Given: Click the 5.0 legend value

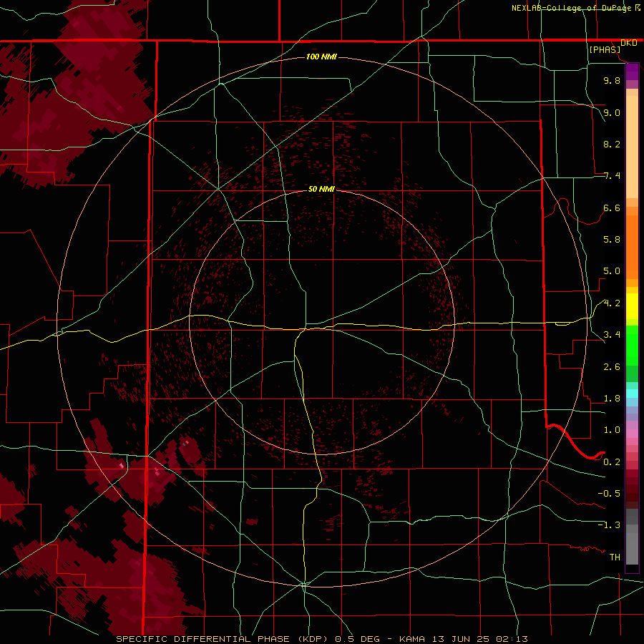Looking at the screenshot, I should [x=612, y=271].
